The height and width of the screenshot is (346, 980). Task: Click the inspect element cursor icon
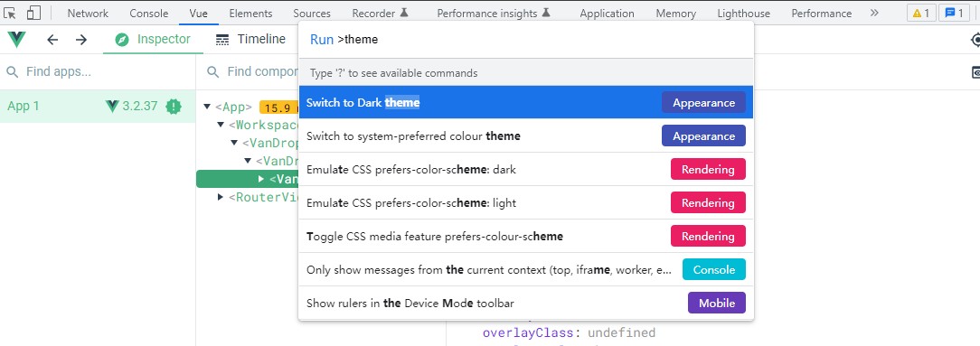click(x=10, y=14)
